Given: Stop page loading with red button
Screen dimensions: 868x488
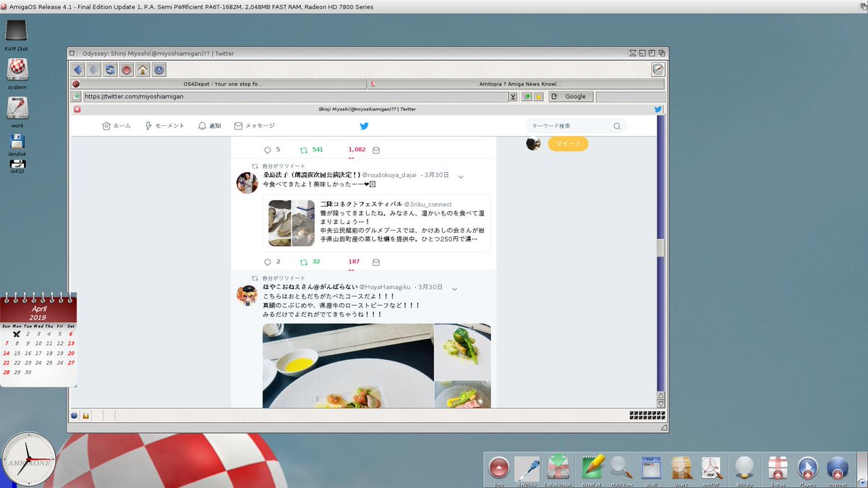Looking at the screenshot, I should click(x=127, y=69).
